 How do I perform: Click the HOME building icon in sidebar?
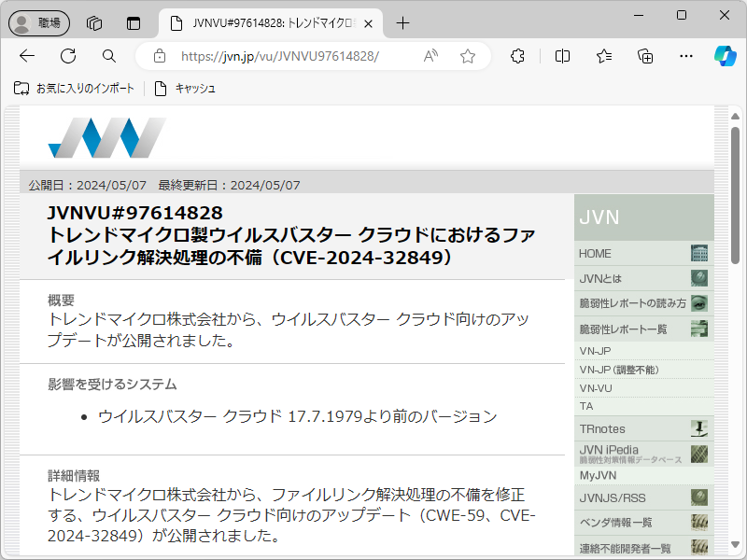(x=698, y=253)
